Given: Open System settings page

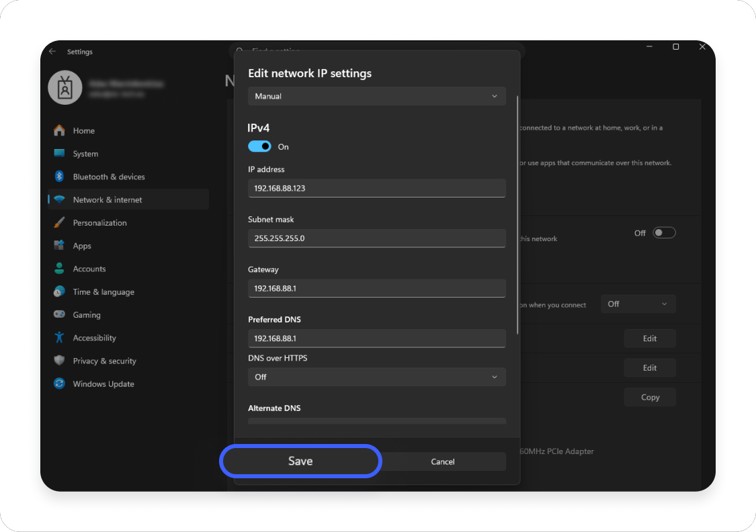Looking at the screenshot, I should 128,154.
